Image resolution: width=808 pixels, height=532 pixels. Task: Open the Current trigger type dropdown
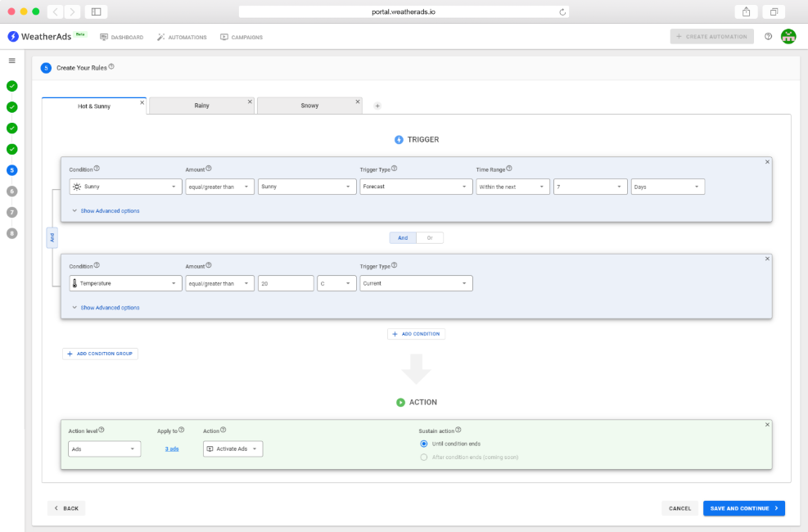coord(416,283)
